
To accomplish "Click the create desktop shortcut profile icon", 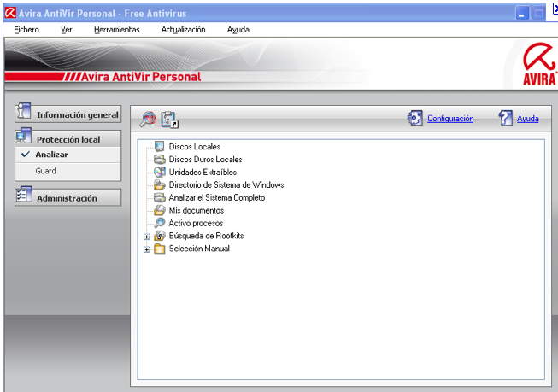I will tap(169, 120).
